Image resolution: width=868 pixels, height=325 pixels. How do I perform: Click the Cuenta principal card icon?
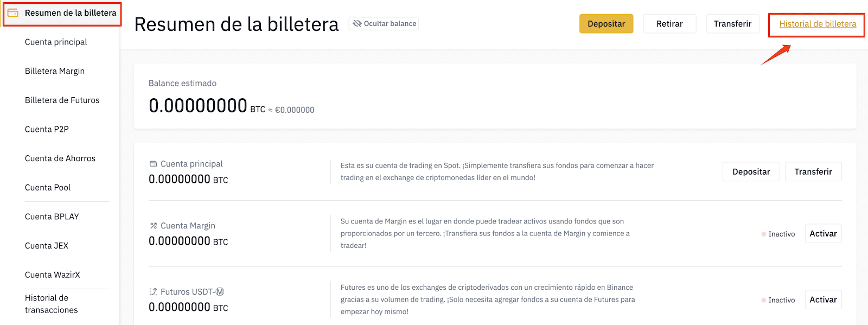[153, 164]
